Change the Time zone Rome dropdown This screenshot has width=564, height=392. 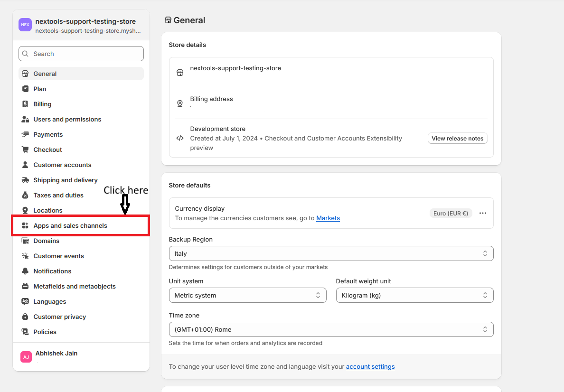(x=331, y=329)
